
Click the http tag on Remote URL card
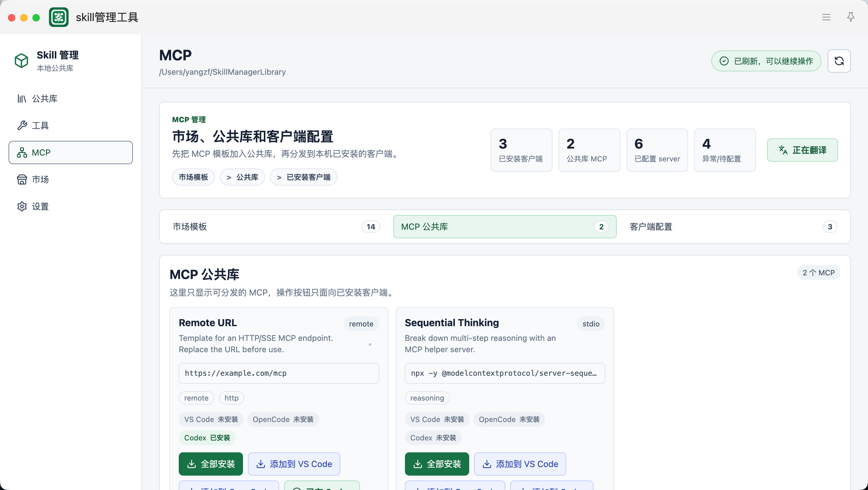pyautogui.click(x=231, y=398)
